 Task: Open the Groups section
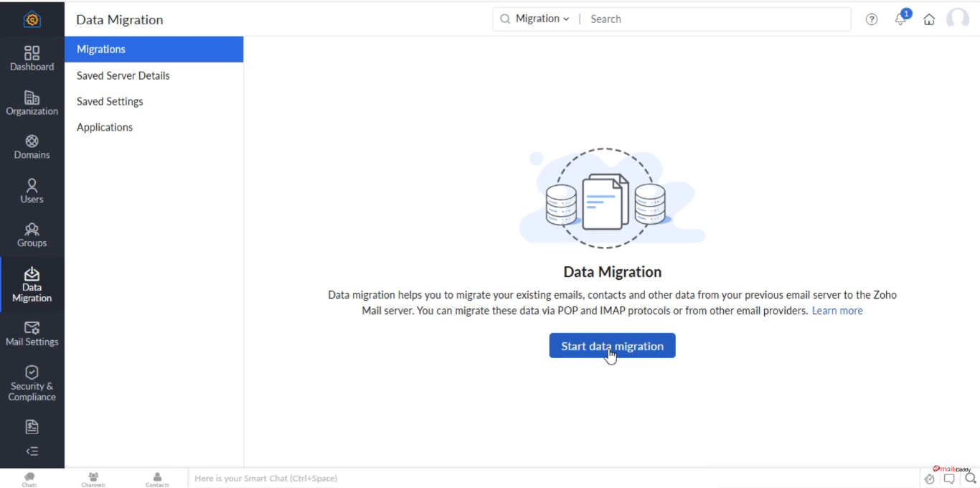coord(32,234)
